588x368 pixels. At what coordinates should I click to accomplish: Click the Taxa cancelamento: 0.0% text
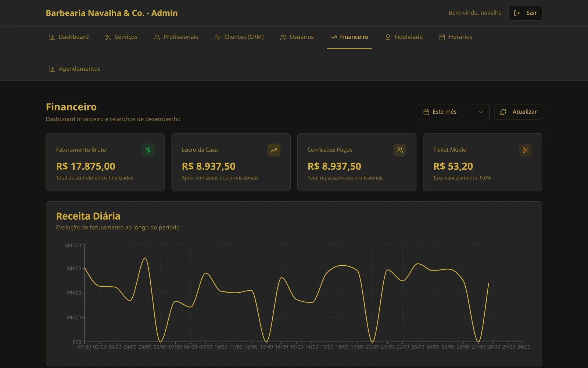click(x=462, y=178)
